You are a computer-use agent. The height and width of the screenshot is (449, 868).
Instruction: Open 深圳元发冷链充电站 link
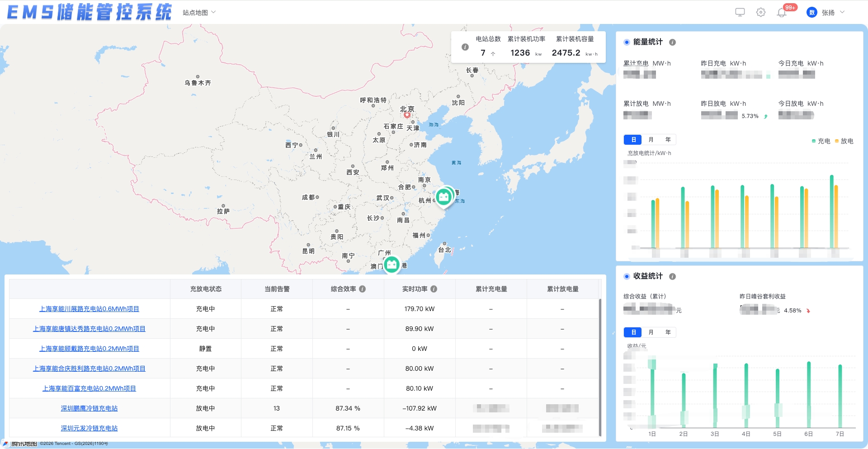pos(89,428)
